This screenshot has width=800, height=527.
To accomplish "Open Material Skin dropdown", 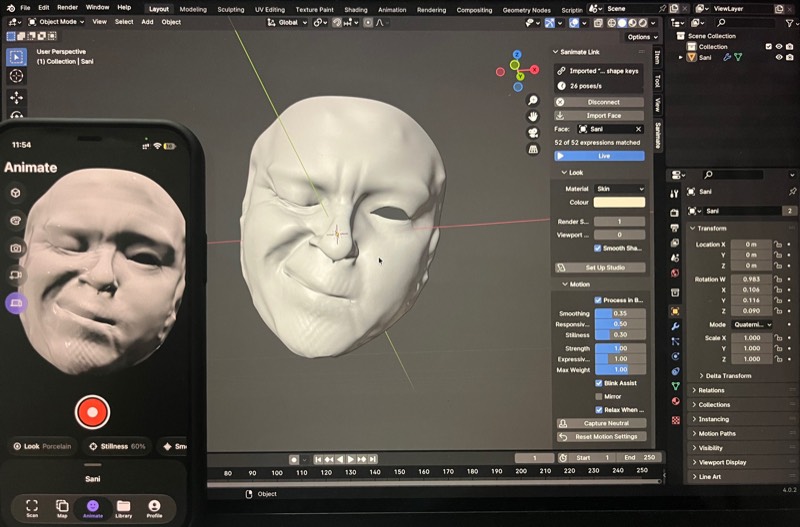I will (619, 189).
